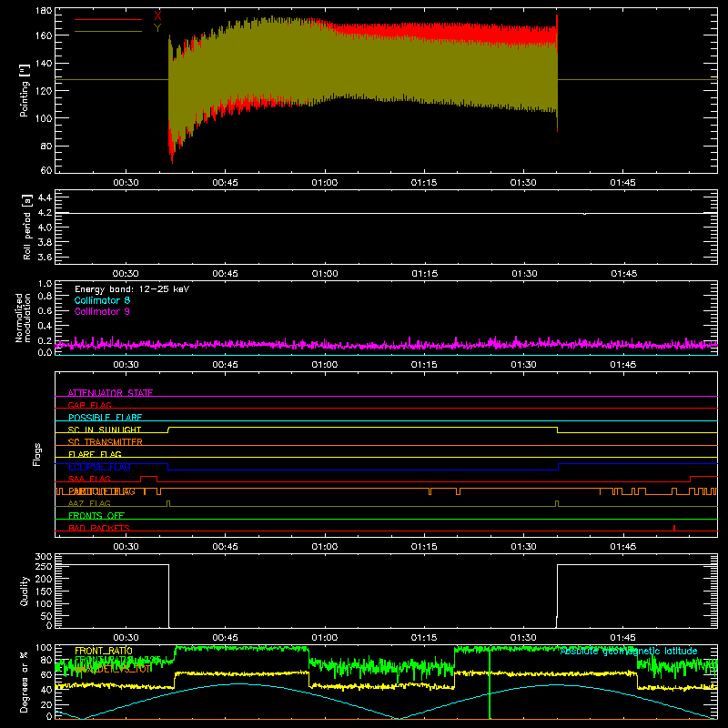Click '00:30' tick under Pointing plot

[126, 183]
